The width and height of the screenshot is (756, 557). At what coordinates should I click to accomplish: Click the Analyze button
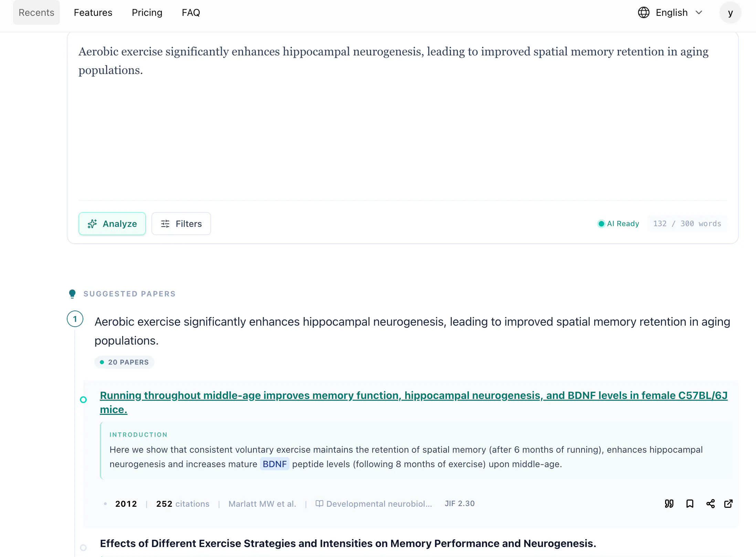[x=112, y=224]
